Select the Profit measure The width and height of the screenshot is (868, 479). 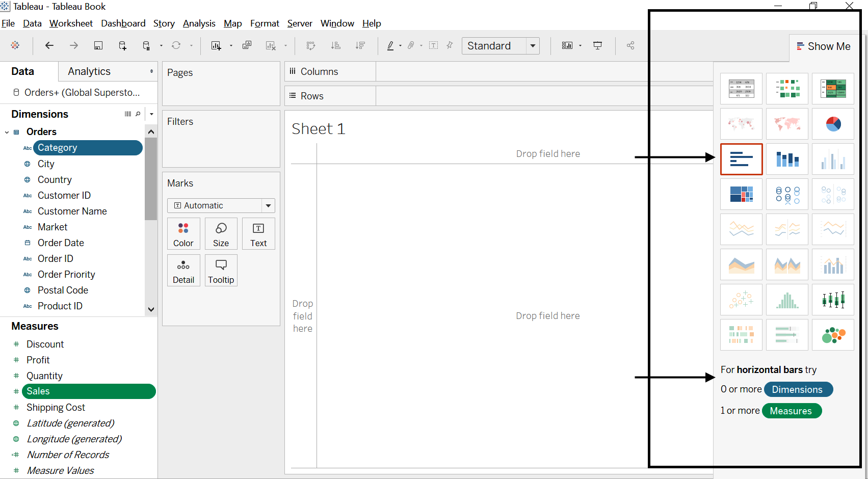(38, 360)
